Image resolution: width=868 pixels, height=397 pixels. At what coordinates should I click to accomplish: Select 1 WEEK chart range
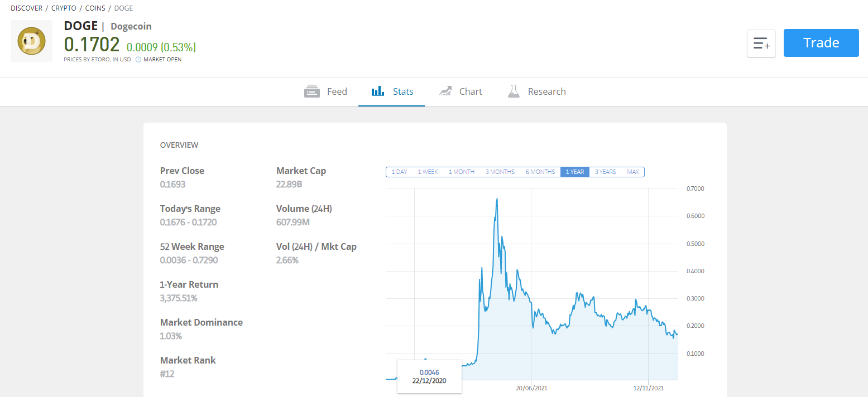coord(428,172)
